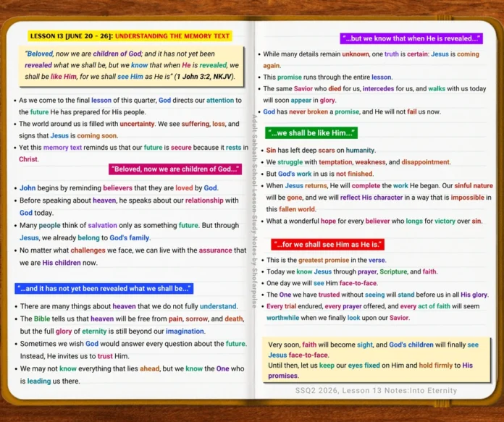The image size is (504, 422).
Task: Click the green word "humanity"
Action: [361, 151]
